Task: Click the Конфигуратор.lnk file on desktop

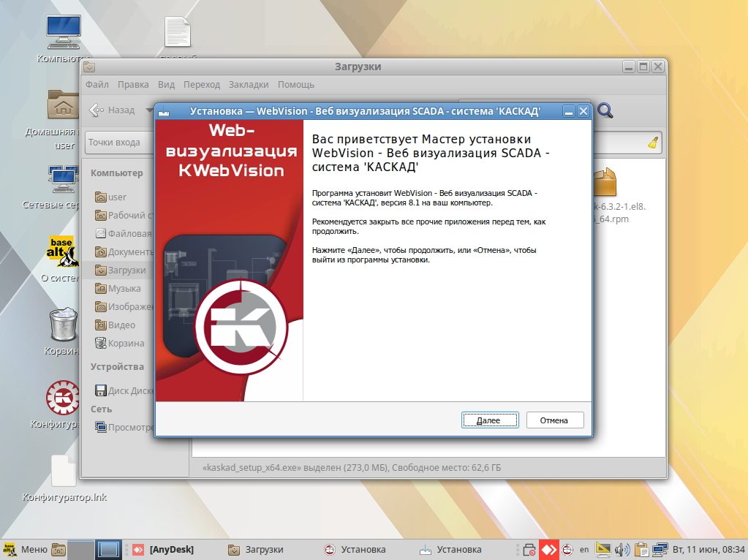Action: [x=64, y=472]
